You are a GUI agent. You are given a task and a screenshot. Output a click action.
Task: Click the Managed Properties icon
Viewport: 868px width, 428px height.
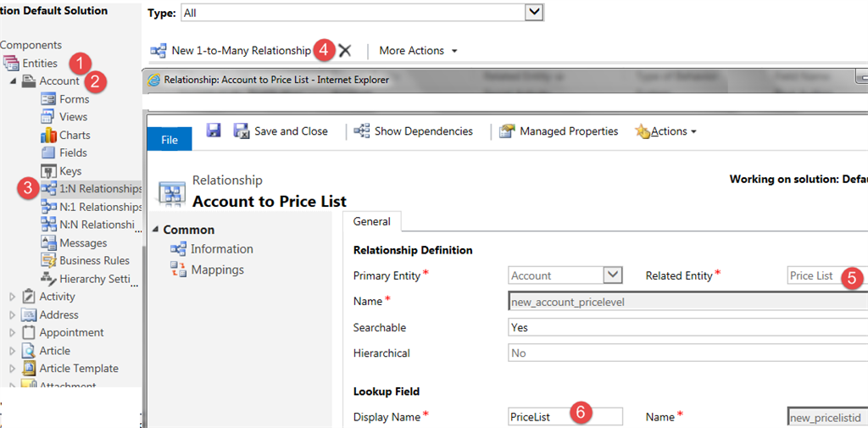tap(507, 131)
